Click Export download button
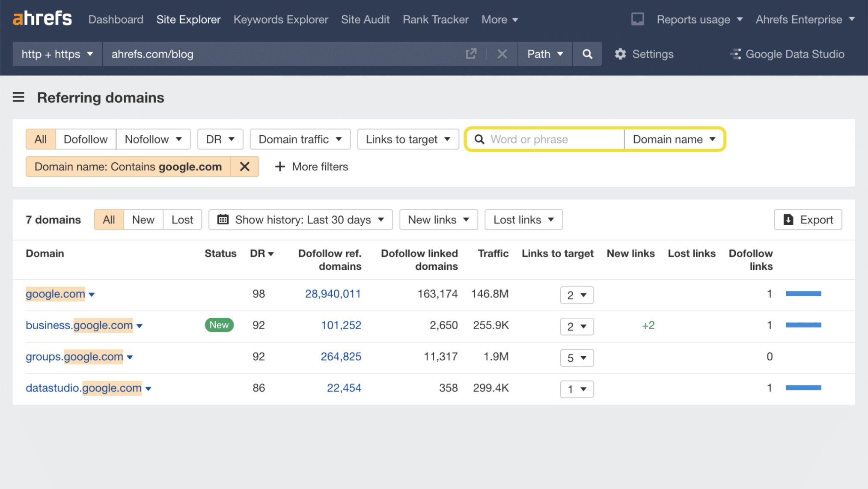 point(808,220)
